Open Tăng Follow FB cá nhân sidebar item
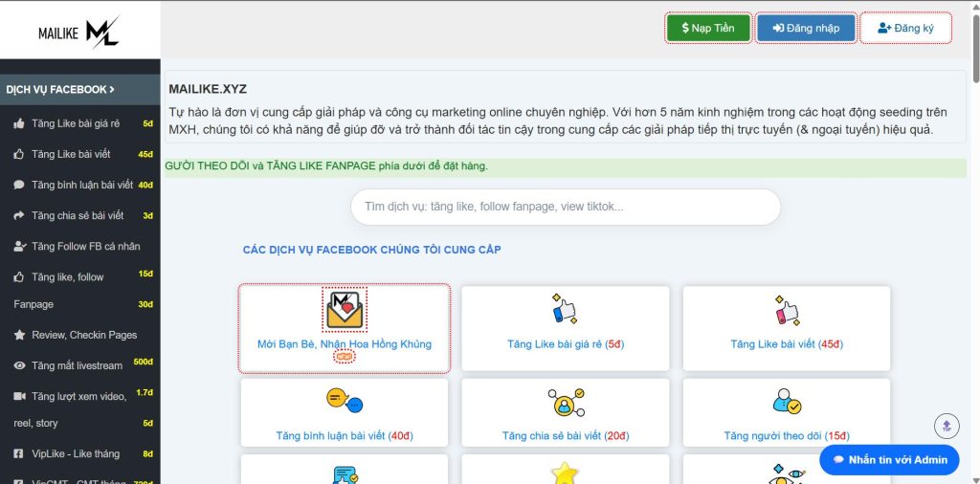 (x=85, y=246)
